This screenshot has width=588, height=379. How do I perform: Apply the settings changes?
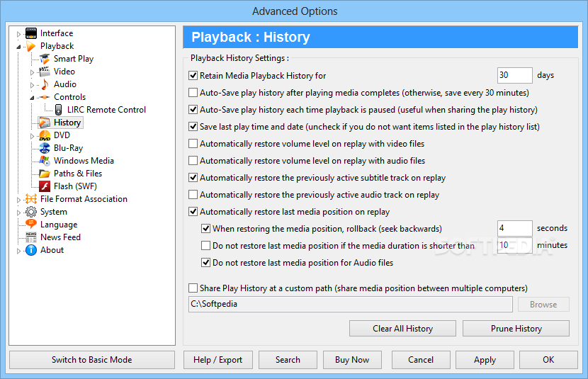click(x=485, y=360)
